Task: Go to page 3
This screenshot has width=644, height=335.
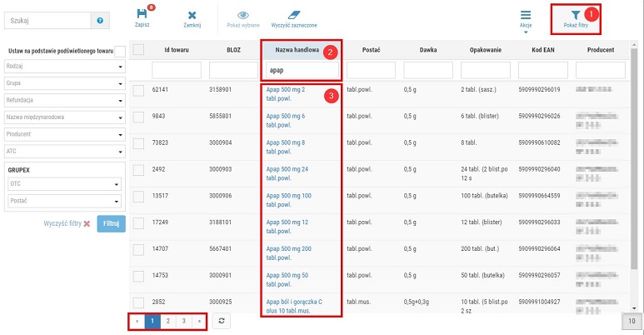Action: [183, 321]
